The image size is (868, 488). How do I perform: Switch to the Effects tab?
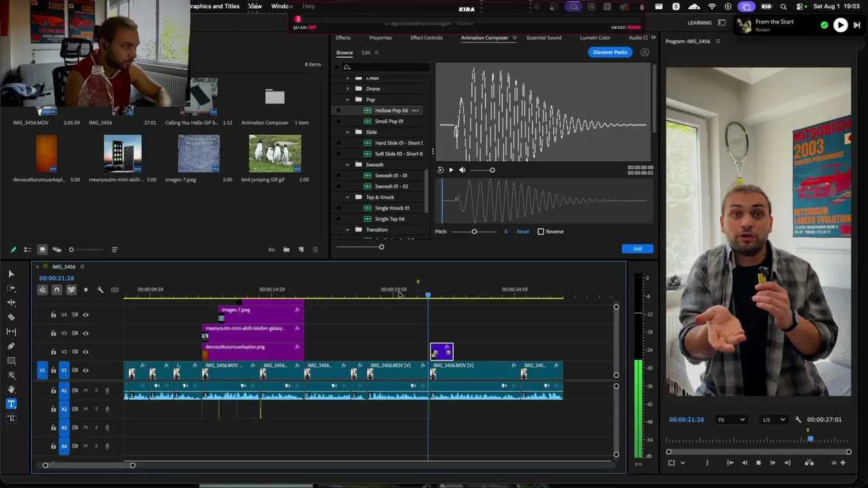343,38
